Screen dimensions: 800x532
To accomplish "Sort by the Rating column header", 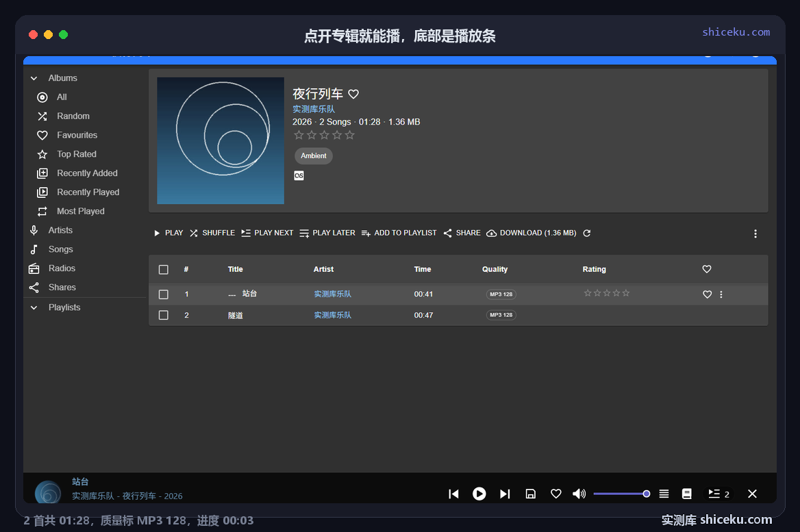I will pos(595,269).
